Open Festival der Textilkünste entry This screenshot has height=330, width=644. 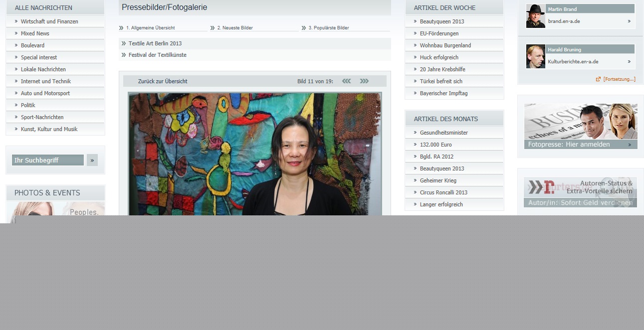pyautogui.click(x=158, y=55)
